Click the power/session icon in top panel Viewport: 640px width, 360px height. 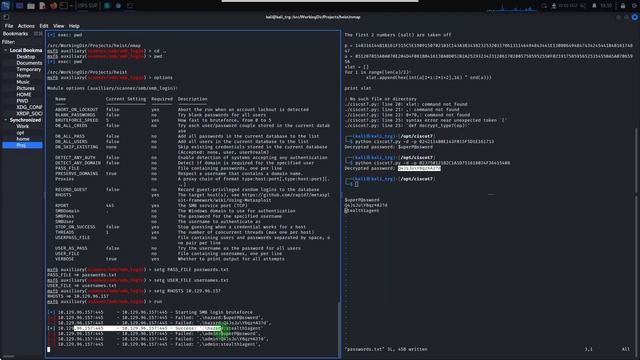coord(635,6)
